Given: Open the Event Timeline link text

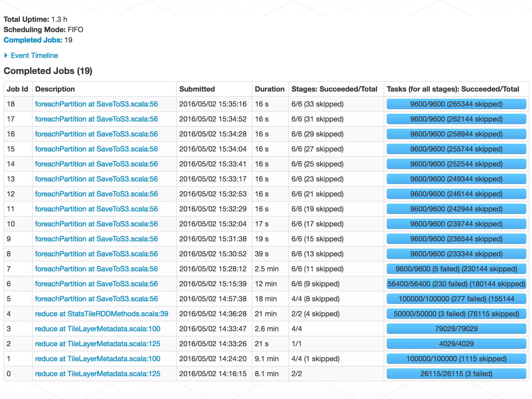Looking at the screenshot, I should pyautogui.click(x=34, y=55).
